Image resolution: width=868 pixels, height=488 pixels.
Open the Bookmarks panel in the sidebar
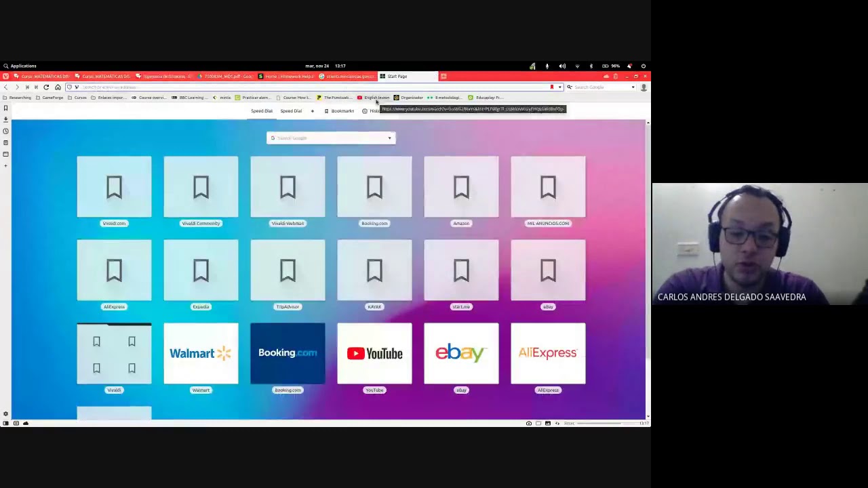pos(5,108)
